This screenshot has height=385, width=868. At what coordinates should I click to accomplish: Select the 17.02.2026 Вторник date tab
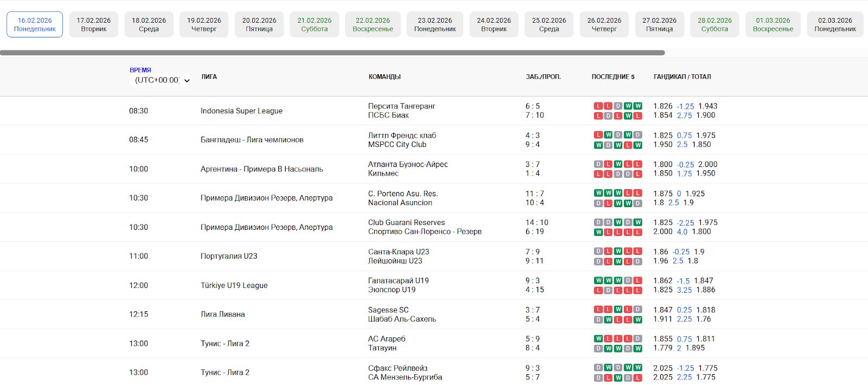click(93, 24)
